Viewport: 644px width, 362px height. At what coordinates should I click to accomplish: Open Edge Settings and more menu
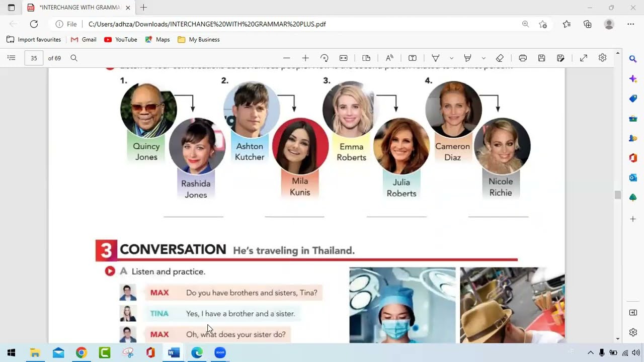631,24
